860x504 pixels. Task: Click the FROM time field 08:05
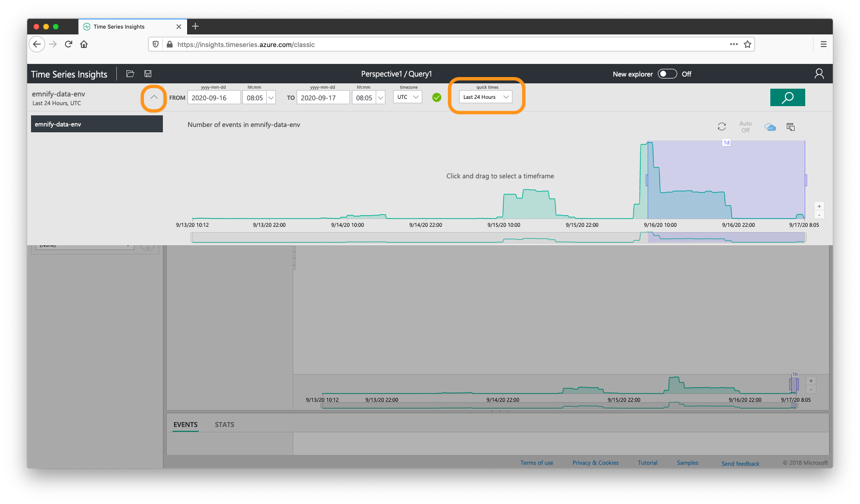pos(255,97)
